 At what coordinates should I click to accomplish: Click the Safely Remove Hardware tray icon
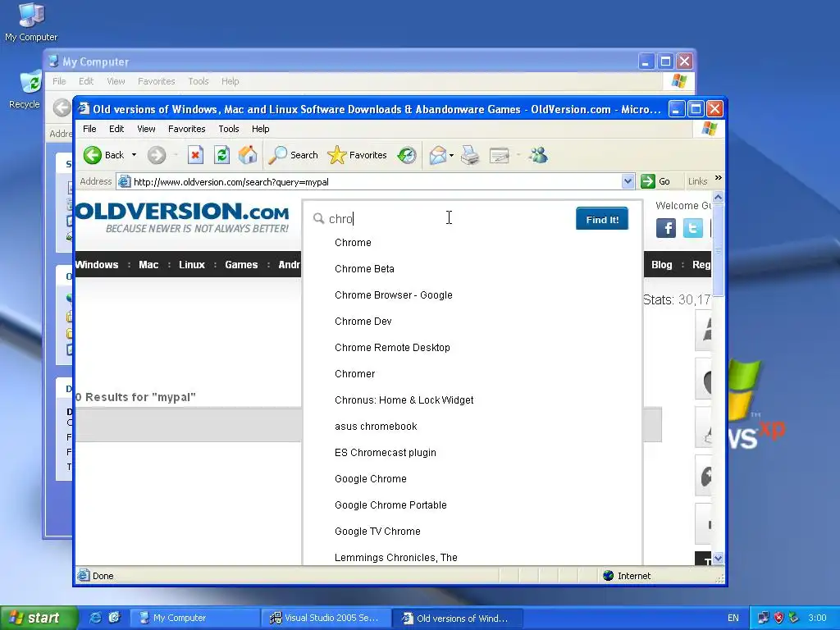click(x=793, y=618)
